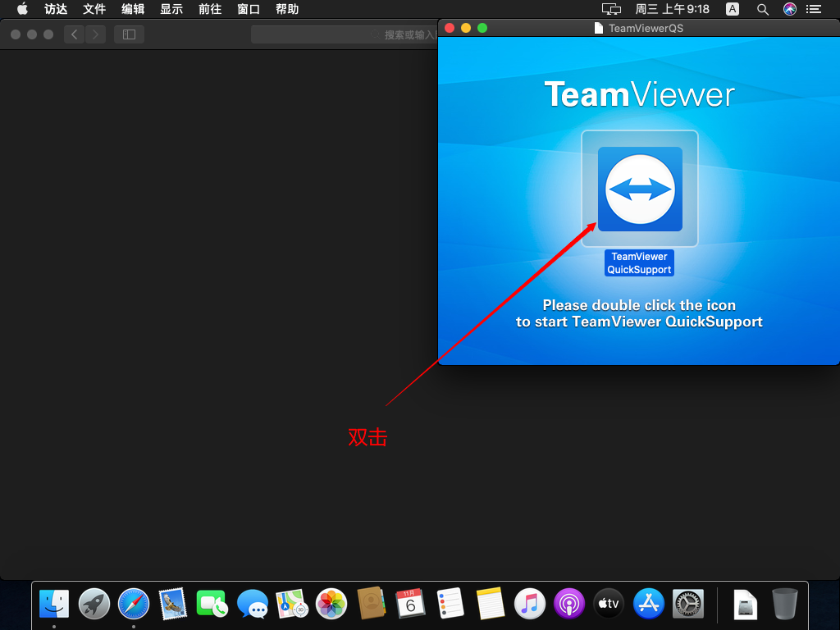
Task: Toggle the sidebar button in window toolbar
Action: (x=129, y=34)
